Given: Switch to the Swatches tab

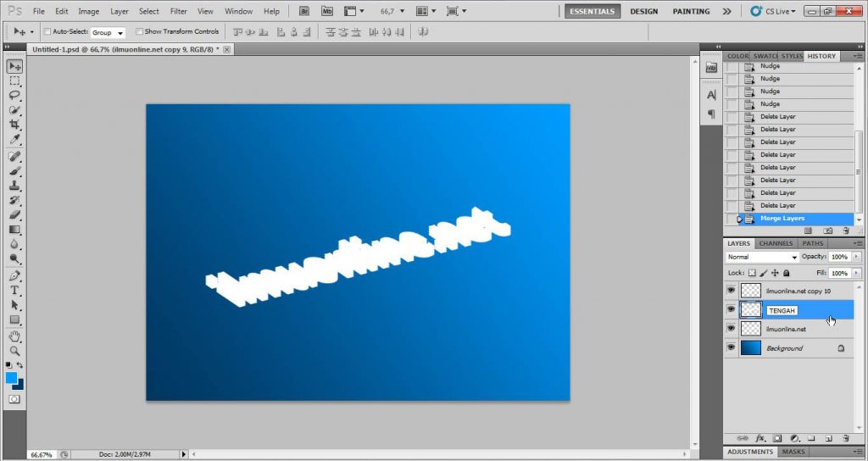Looking at the screenshot, I should coord(765,57).
